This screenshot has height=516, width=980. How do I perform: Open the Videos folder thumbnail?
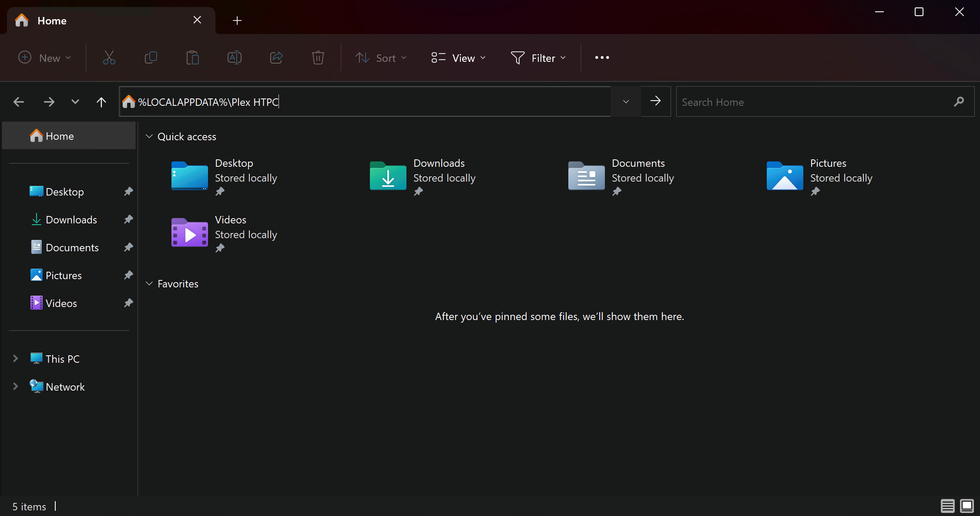coord(189,233)
